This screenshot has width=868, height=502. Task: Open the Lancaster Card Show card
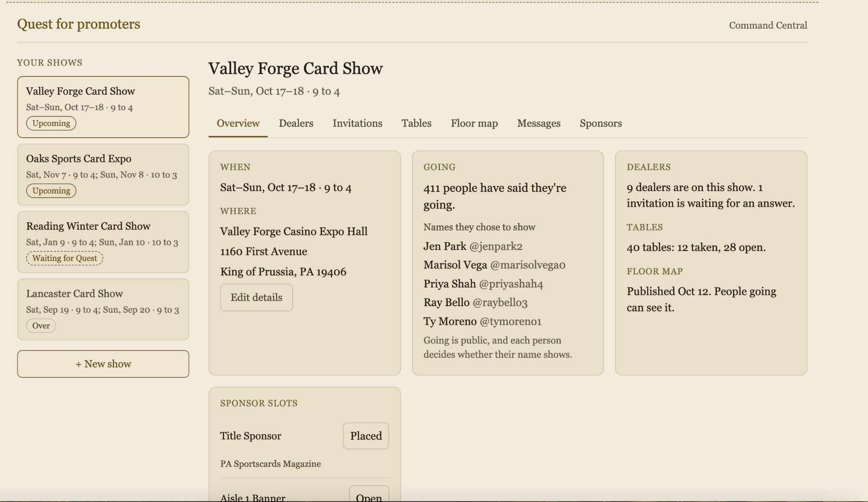click(x=103, y=310)
